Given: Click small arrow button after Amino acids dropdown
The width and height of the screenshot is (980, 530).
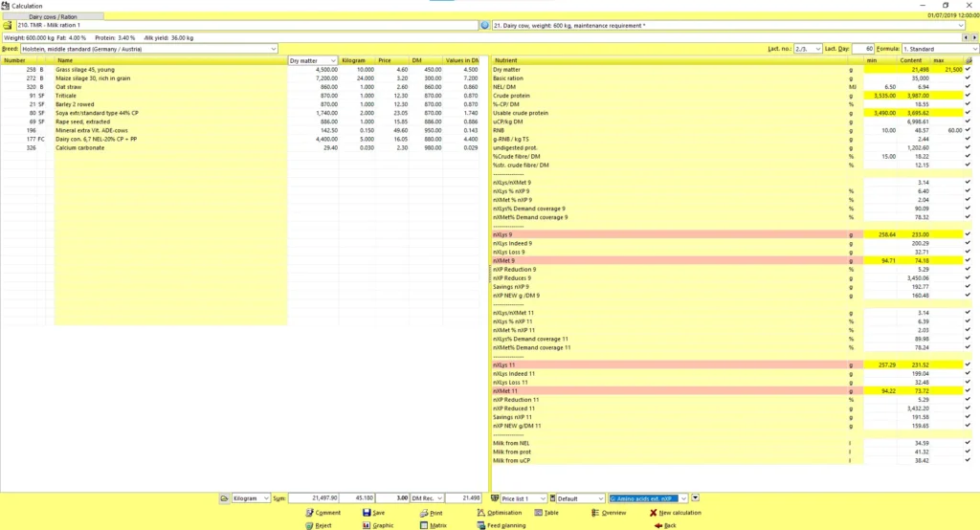Looking at the screenshot, I should pyautogui.click(x=695, y=498).
